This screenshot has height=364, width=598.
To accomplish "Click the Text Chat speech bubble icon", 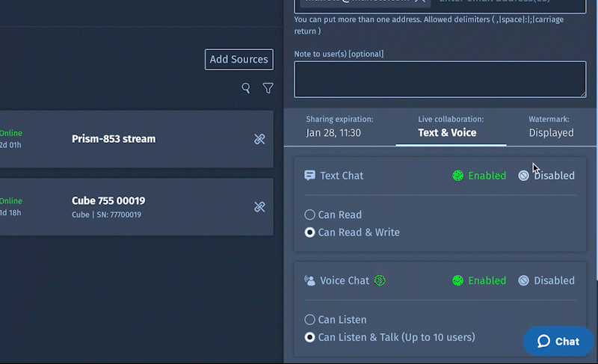I will click(x=309, y=176).
